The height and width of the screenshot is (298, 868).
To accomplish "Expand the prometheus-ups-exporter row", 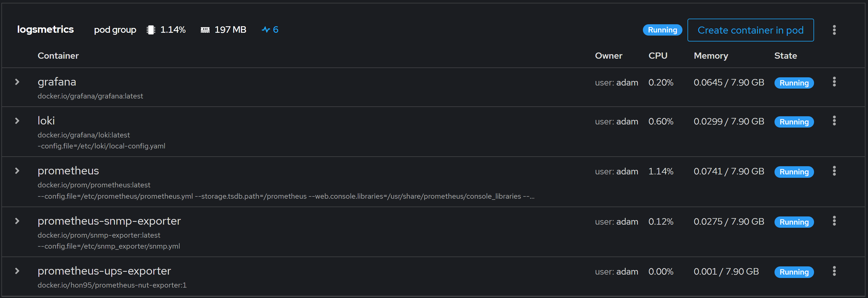I will pyautogui.click(x=17, y=271).
